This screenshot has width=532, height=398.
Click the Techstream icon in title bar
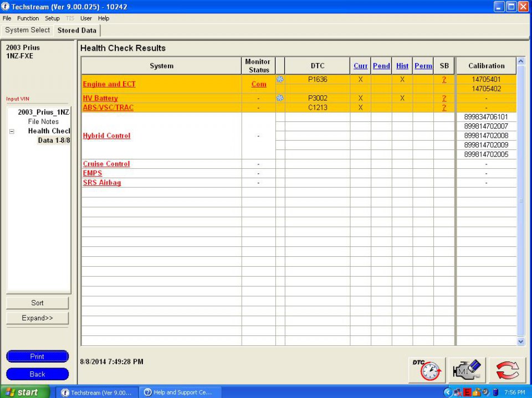pyautogui.click(x=5, y=7)
